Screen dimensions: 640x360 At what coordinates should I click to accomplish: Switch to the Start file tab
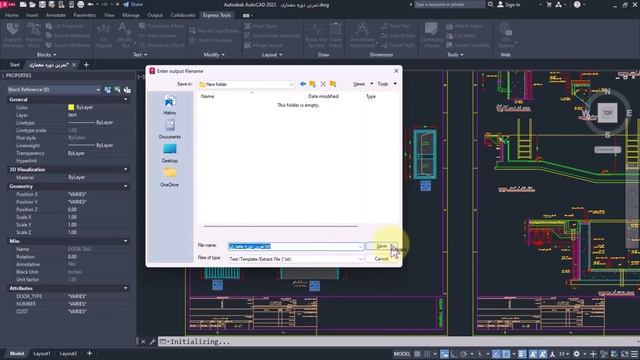(x=14, y=65)
